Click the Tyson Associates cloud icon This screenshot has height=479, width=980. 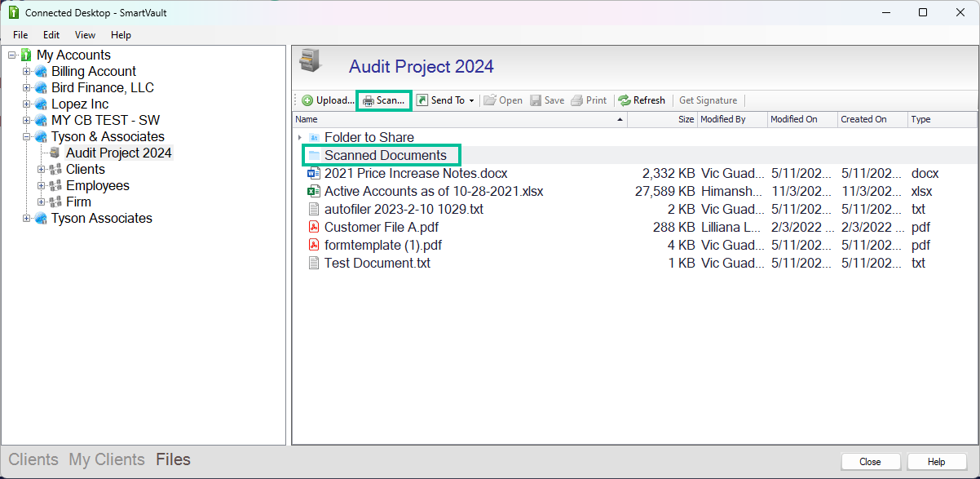point(41,218)
